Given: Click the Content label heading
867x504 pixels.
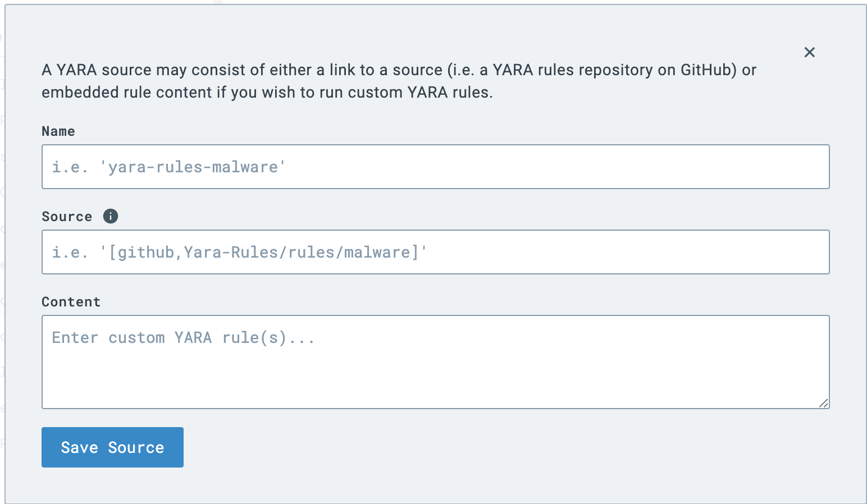Looking at the screenshot, I should coord(71,301).
